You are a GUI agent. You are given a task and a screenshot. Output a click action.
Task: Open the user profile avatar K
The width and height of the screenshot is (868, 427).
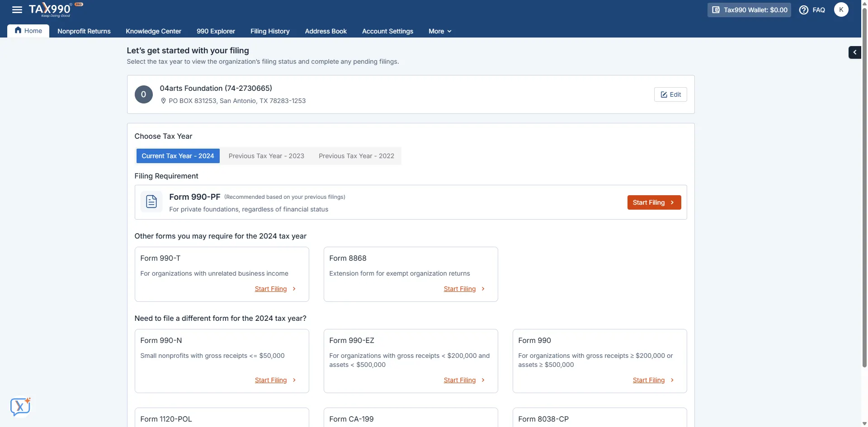[841, 9]
